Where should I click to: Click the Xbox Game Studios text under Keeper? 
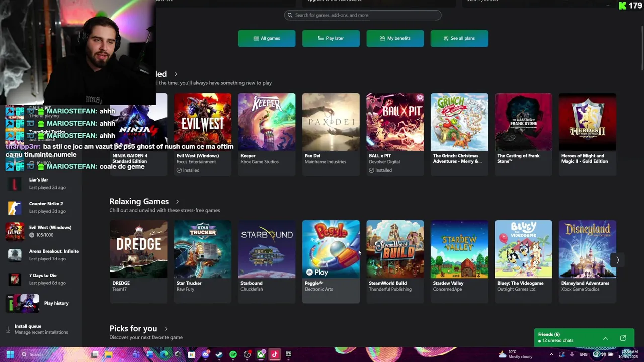coord(260,162)
